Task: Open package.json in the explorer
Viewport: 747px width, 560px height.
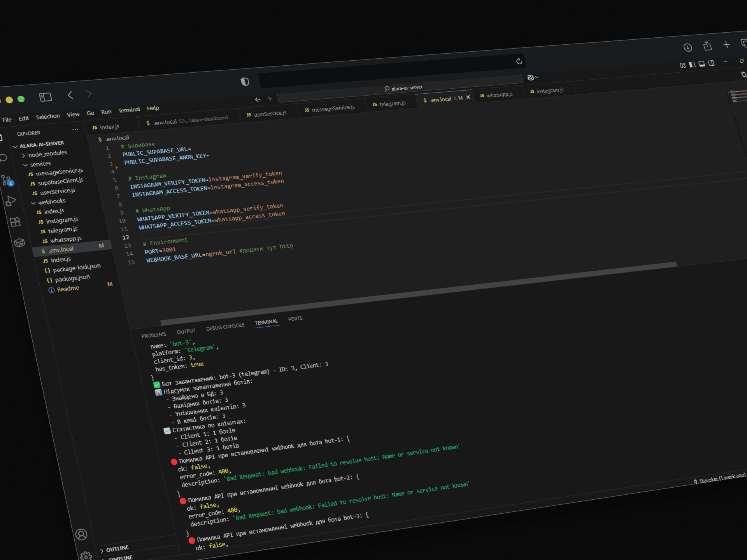Action: pos(72,278)
